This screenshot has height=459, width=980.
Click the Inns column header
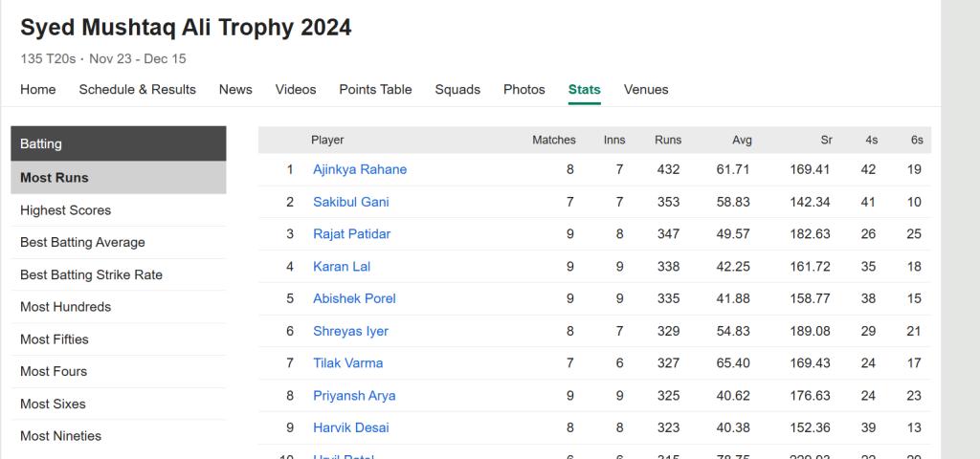[614, 140]
